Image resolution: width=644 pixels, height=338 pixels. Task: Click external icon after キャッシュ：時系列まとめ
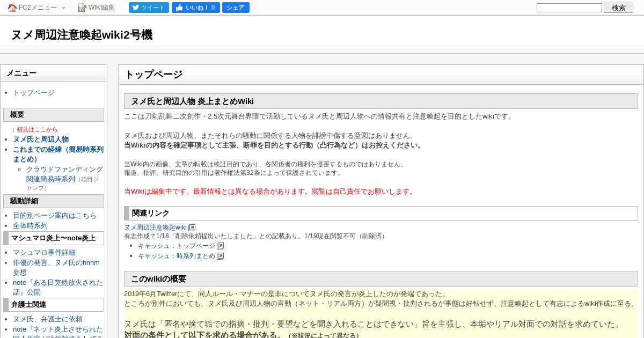point(220,256)
